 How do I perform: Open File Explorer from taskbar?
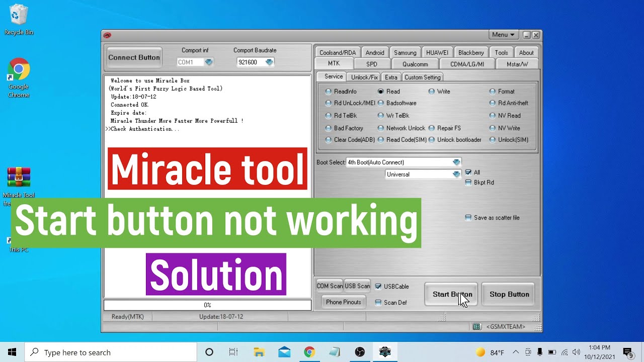click(x=259, y=352)
